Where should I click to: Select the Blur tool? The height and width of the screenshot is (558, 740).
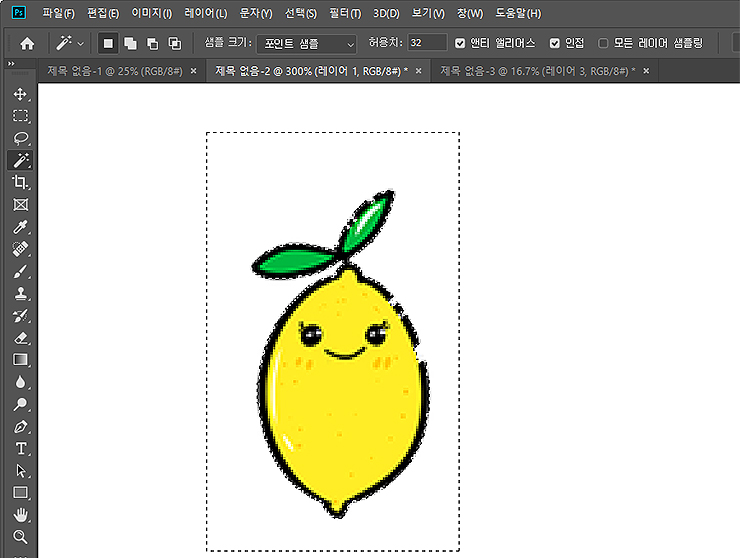20,382
